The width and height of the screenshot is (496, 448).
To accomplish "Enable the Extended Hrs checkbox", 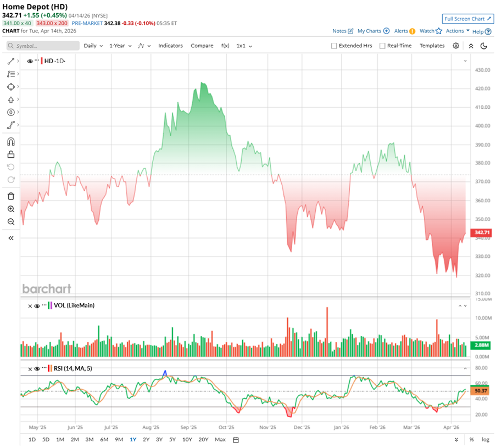I will (x=334, y=46).
